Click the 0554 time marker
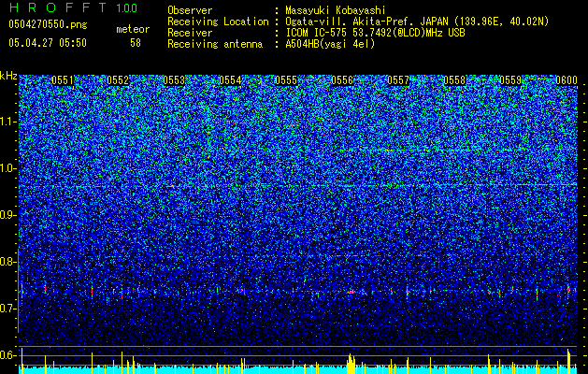This screenshot has width=588, height=374. [x=230, y=80]
